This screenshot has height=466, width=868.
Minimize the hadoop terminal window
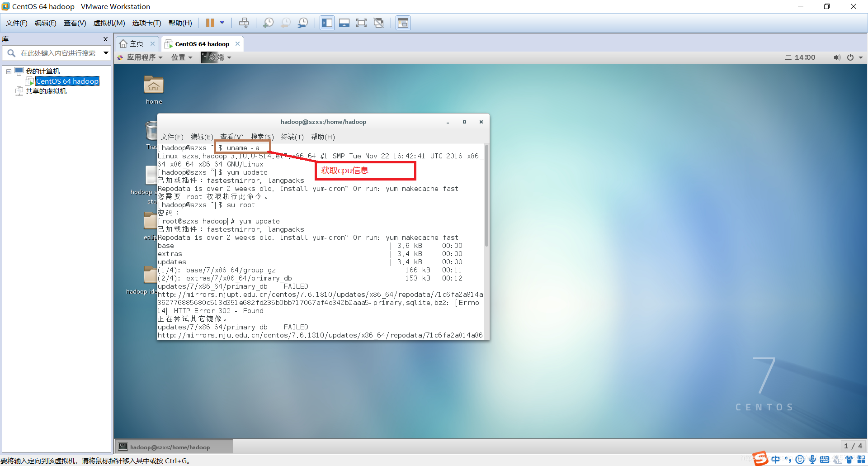(x=448, y=122)
